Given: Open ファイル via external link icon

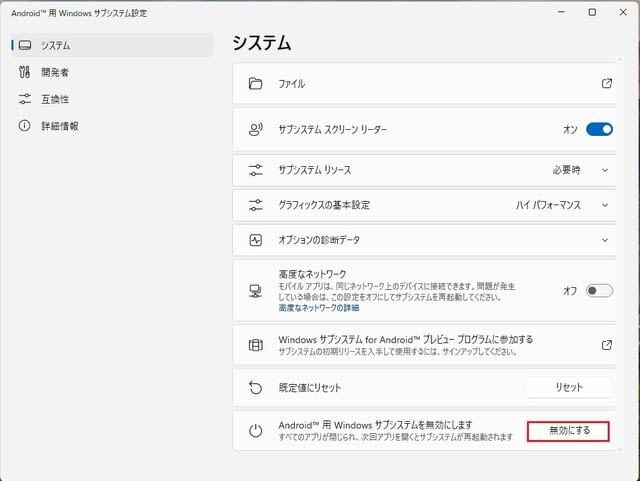Looking at the screenshot, I should [607, 83].
